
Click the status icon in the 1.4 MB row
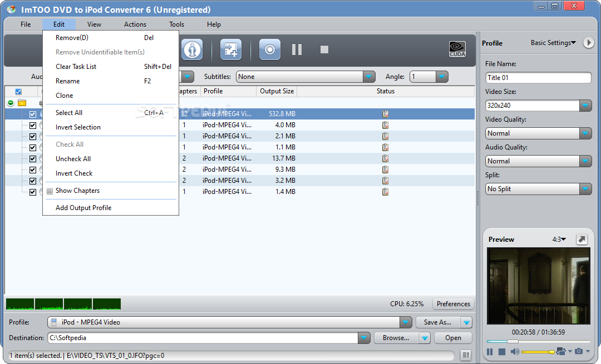click(385, 191)
